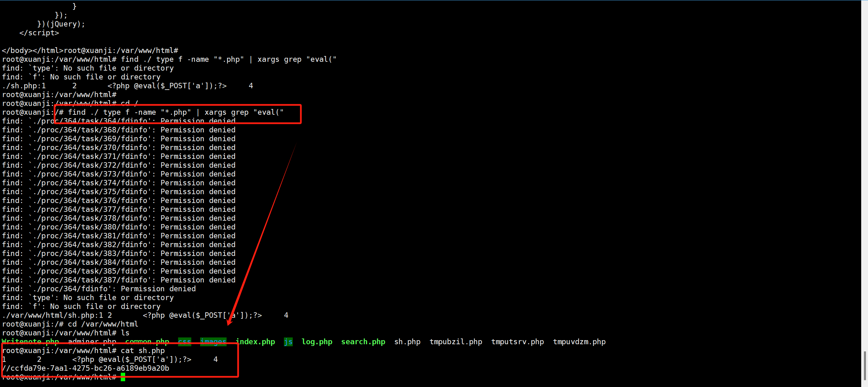The image size is (868, 387).
Task: Click search.php in the file listing
Action: (x=363, y=342)
